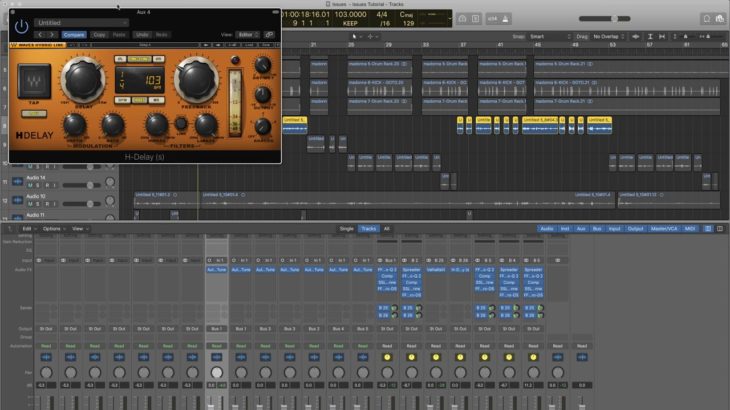Image resolution: width=730 pixels, height=410 pixels.
Task: Toggle the Aux channel filter in mixer
Action: (x=581, y=229)
